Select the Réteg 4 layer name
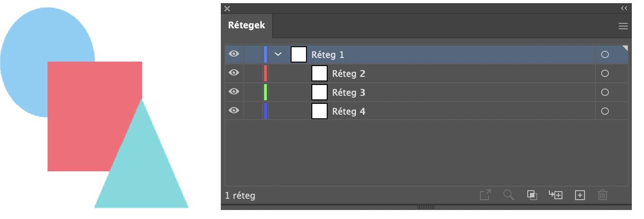Viewport: 644px width, 219px height. tap(349, 112)
